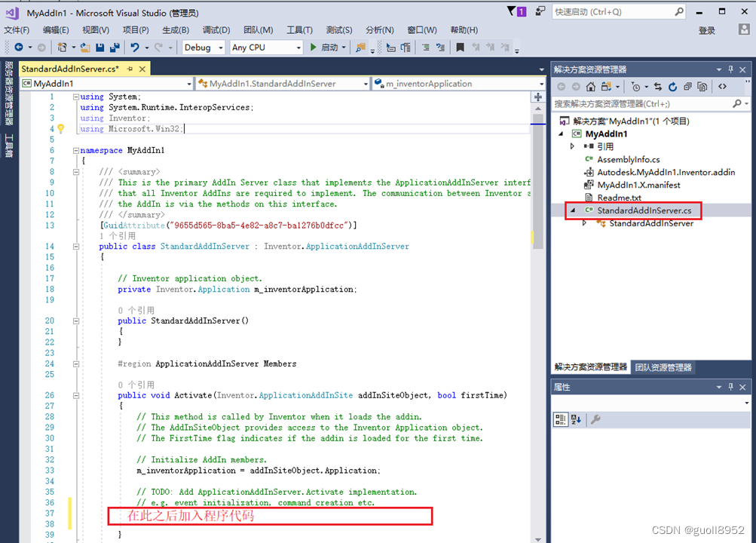The image size is (756, 543).
Task: Click the New Project toolbar icon
Action: [62, 48]
